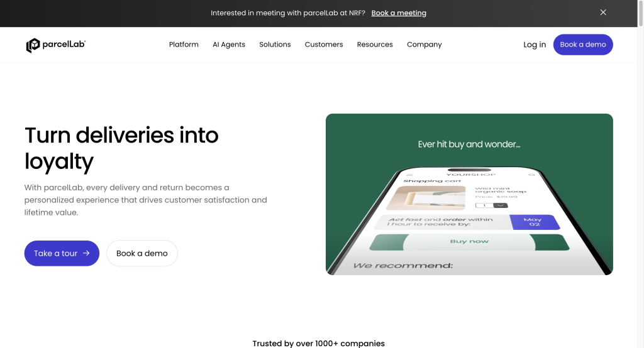Image resolution: width=644 pixels, height=348 pixels.
Task: Open the Platform menu
Action: (184, 45)
